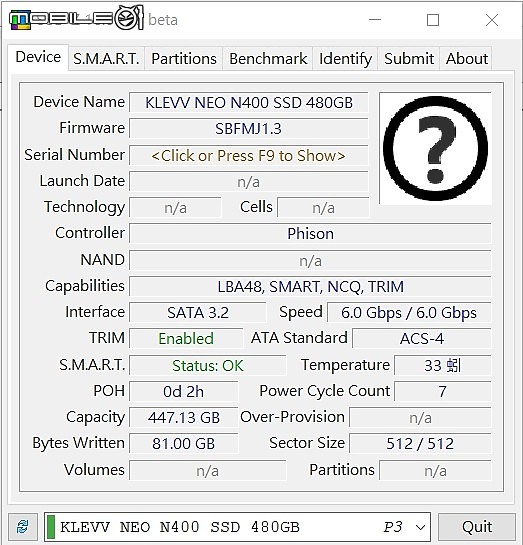Click the NAND n/a field
Viewport: 523px width, 545px height.
pyautogui.click(x=310, y=260)
